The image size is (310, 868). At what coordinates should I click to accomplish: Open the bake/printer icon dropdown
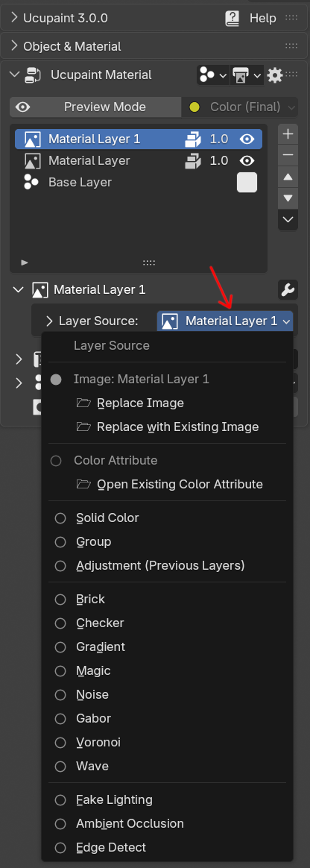pyautogui.click(x=246, y=75)
